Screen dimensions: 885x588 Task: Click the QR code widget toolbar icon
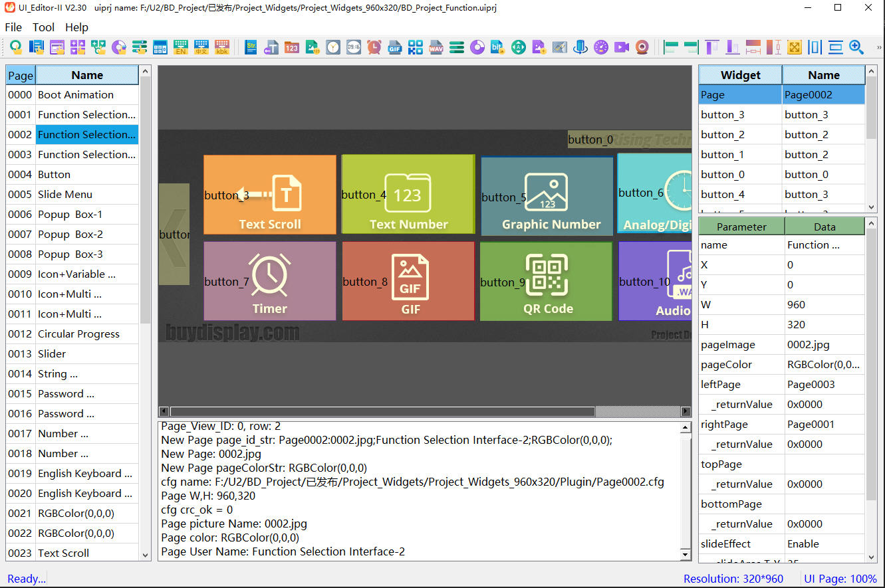[416, 47]
